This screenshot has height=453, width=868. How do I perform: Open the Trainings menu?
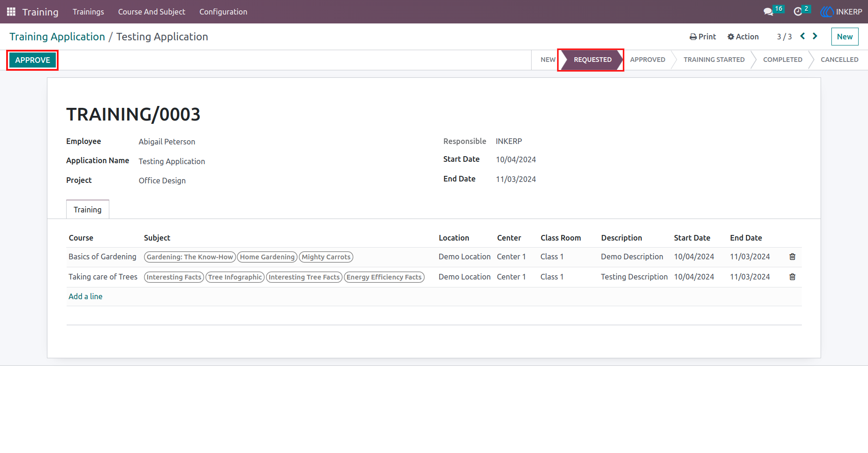88,12
